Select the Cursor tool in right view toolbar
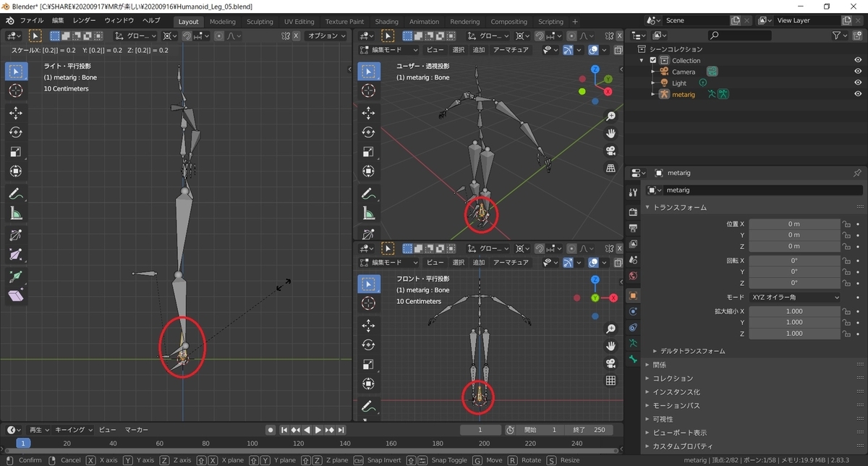Viewport: 868px width, 466px height. (x=16, y=90)
